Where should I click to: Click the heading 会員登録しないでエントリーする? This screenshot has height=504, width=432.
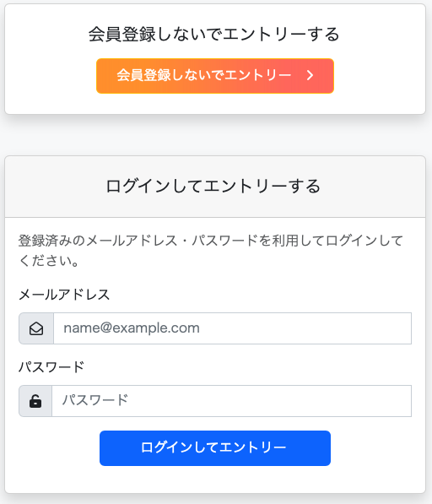(x=214, y=34)
